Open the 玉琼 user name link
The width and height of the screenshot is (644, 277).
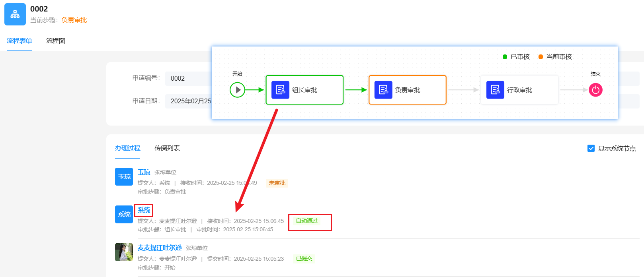coord(144,172)
